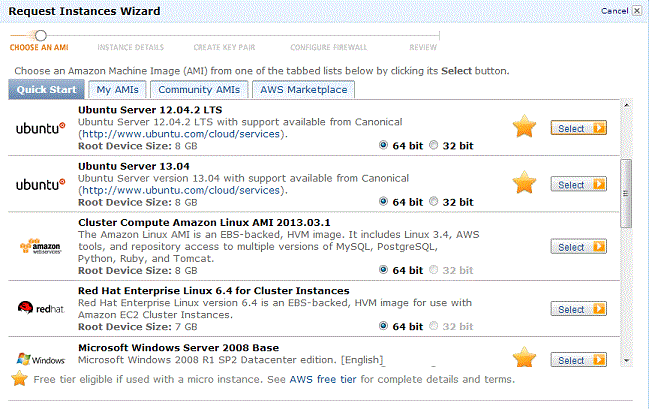This screenshot has width=649, height=409.
Task: Open the ubuntu.com link under Ubuntu 13.04
Action: point(181,190)
